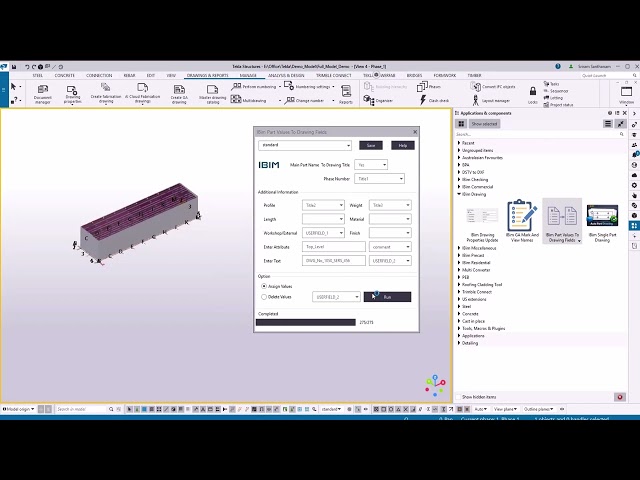Viewport: 640px width, 480px height.
Task: Open the USERFIELD_2 dropdown beside Delete Values
Action: click(336, 297)
